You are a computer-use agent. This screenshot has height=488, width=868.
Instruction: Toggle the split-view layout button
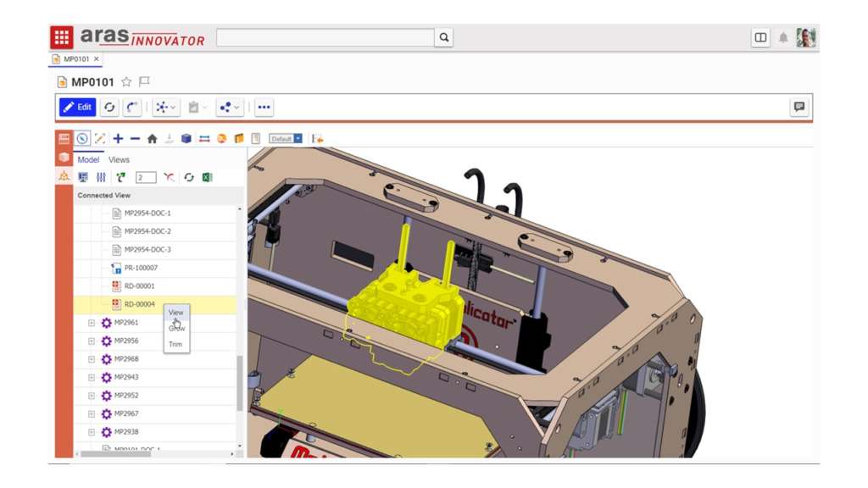[760, 37]
